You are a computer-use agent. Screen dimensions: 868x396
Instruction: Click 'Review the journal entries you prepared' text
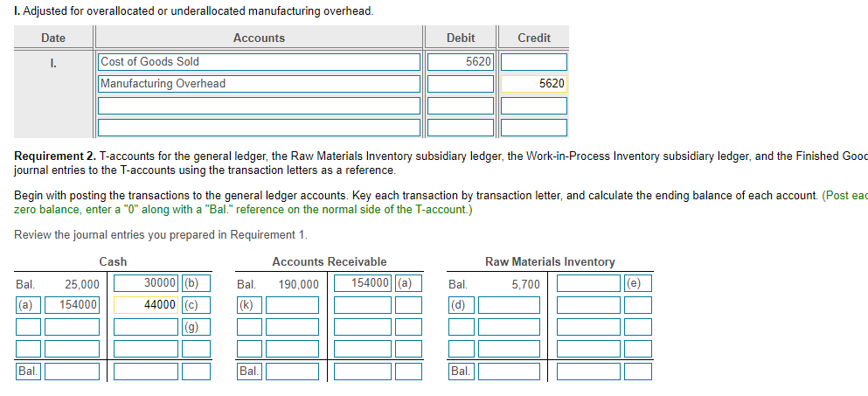coord(161,235)
